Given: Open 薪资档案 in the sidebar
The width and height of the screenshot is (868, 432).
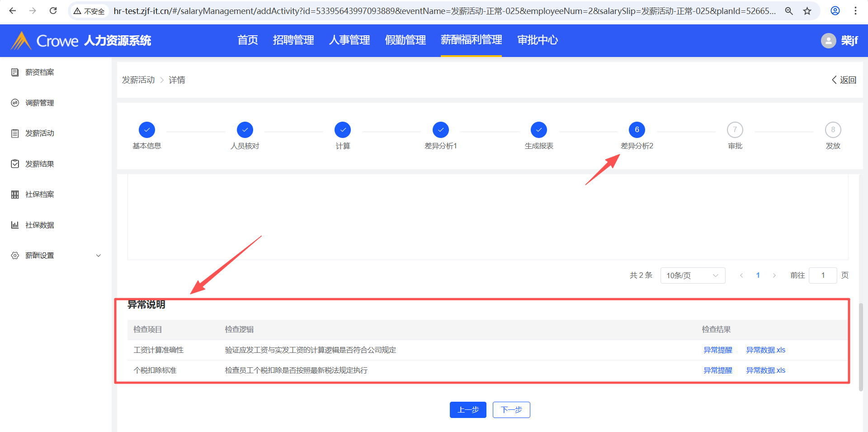Looking at the screenshot, I should coord(40,72).
